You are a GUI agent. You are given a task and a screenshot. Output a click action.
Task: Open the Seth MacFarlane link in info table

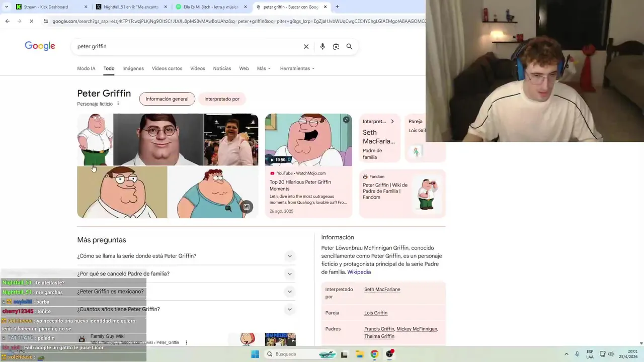tap(382, 290)
